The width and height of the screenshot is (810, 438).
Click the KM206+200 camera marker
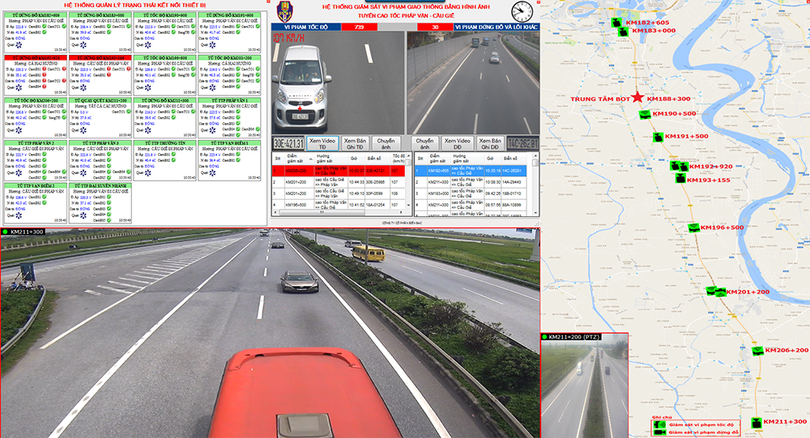pos(757,351)
